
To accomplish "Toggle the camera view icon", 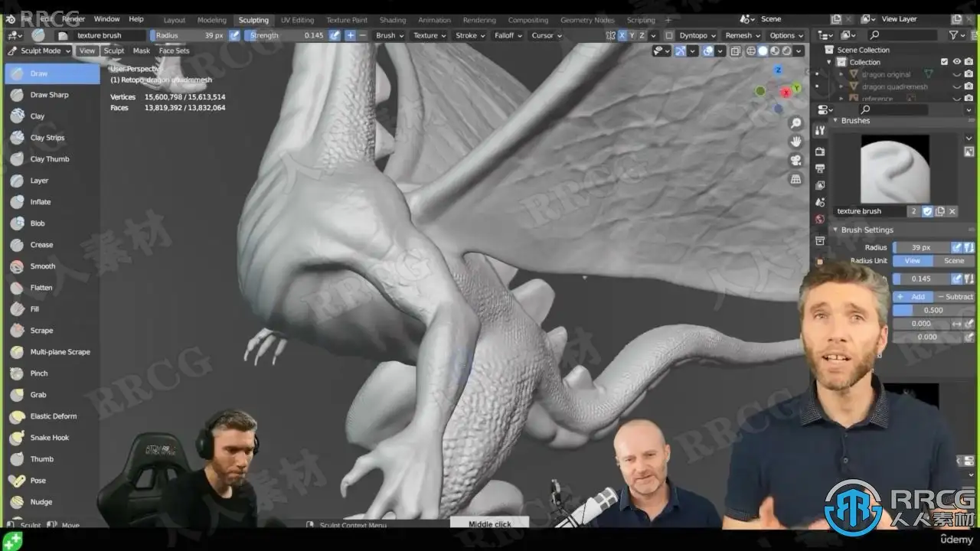I will click(x=796, y=160).
